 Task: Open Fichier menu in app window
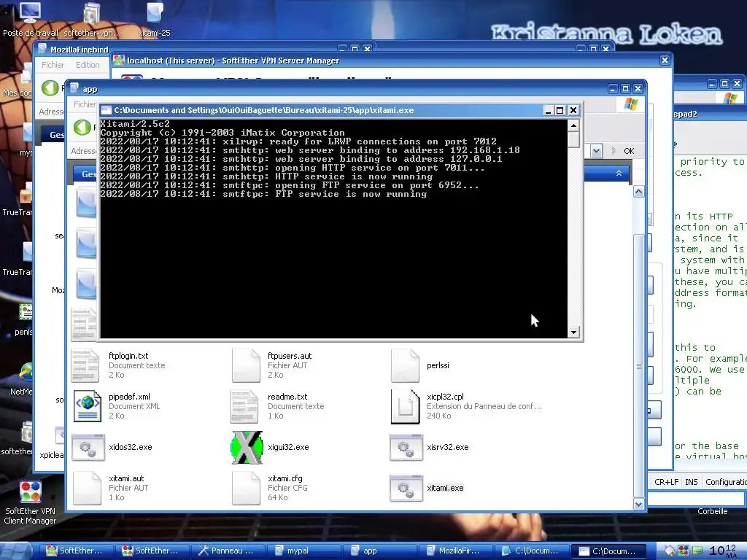[x=85, y=104]
